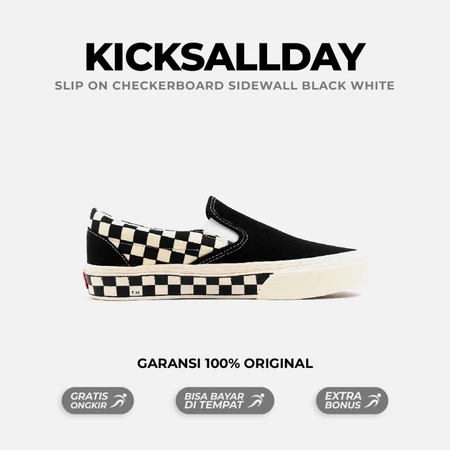The height and width of the screenshot is (450, 450).
Task: Click the runner icon in Gratis Ongkir badge
Action: click(x=119, y=400)
